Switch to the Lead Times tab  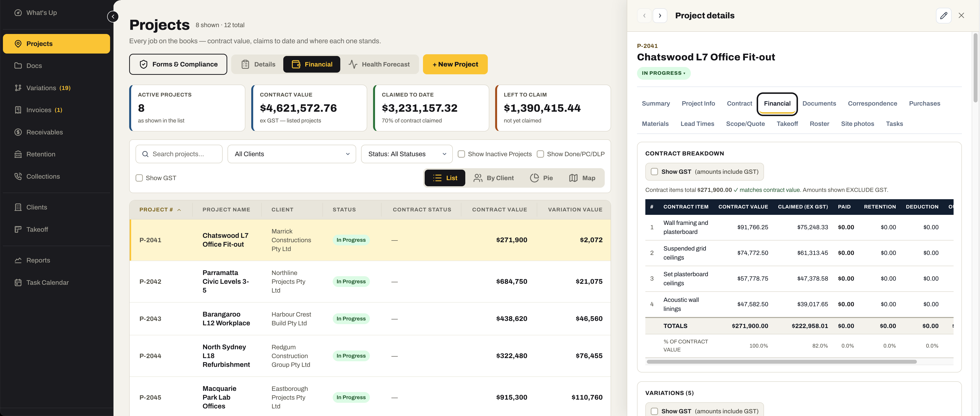pos(697,124)
